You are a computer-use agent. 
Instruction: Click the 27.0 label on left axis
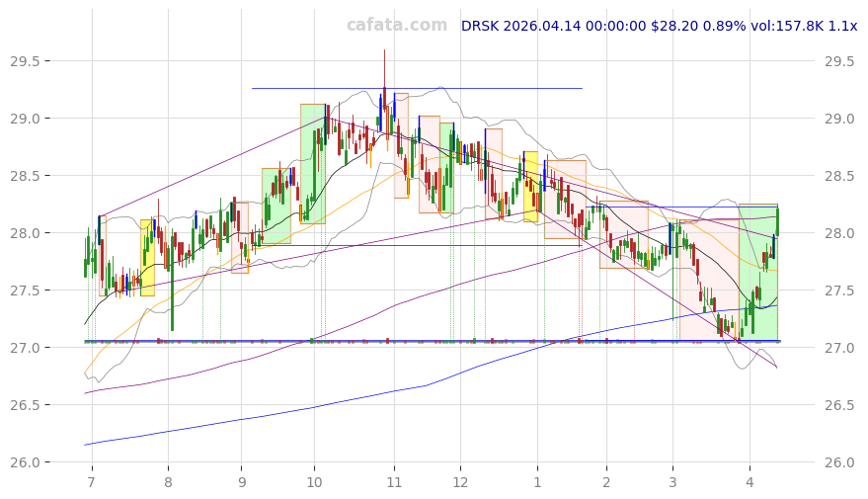click(30, 348)
